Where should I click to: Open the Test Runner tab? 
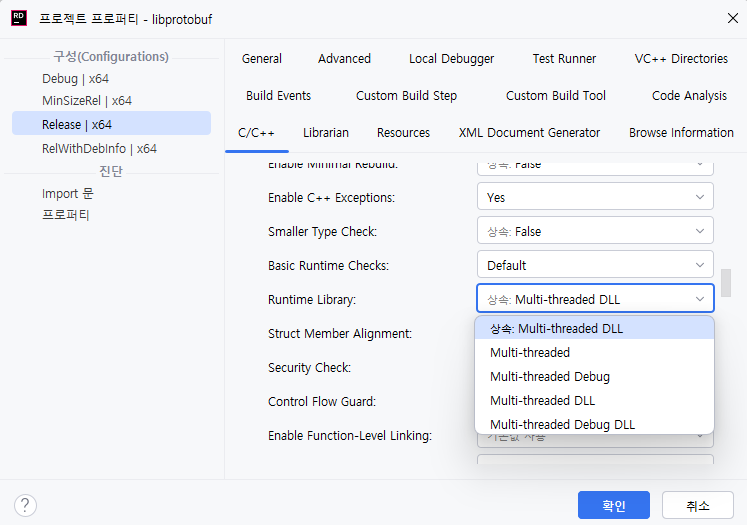coord(564,59)
